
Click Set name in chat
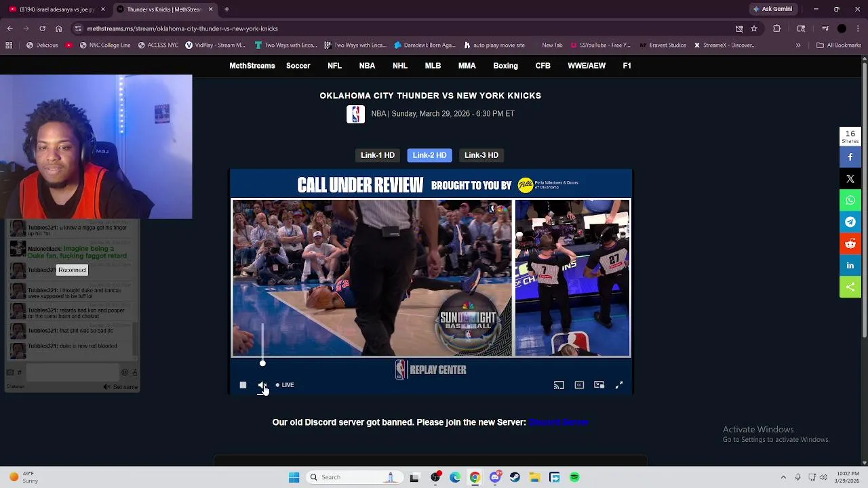coord(125,387)
